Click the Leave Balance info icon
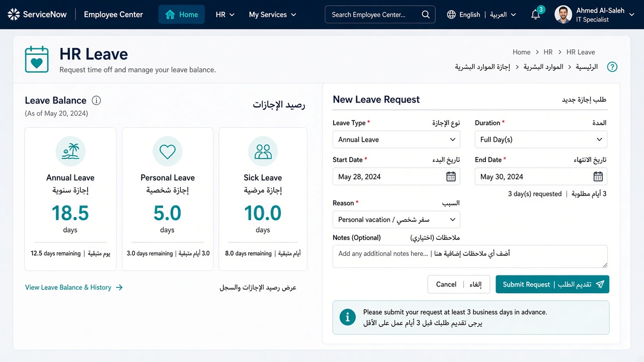The height and width of the screenshot is (362, 644). coord(97,101)
